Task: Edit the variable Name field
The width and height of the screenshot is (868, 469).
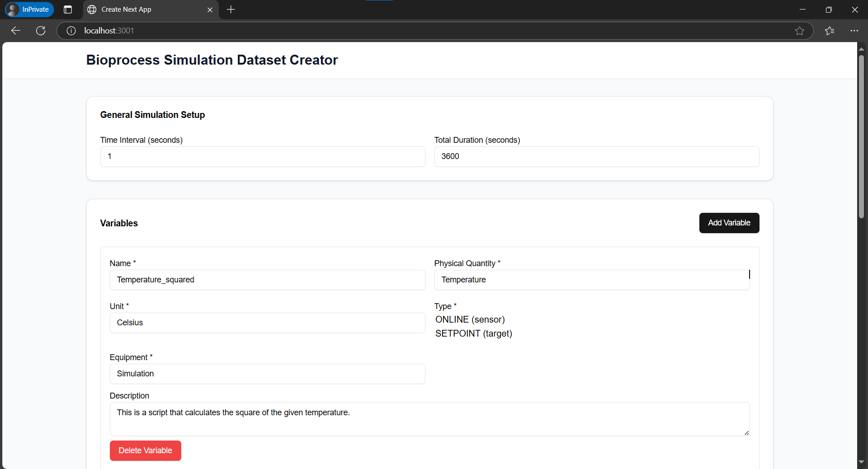Action: coord(267,280)
